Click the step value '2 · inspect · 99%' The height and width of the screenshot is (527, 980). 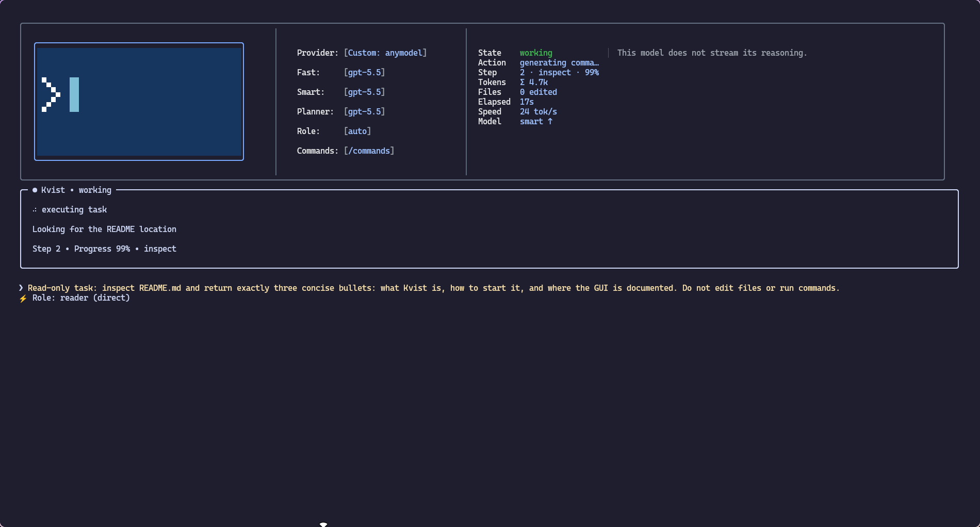tap(559, 72)
